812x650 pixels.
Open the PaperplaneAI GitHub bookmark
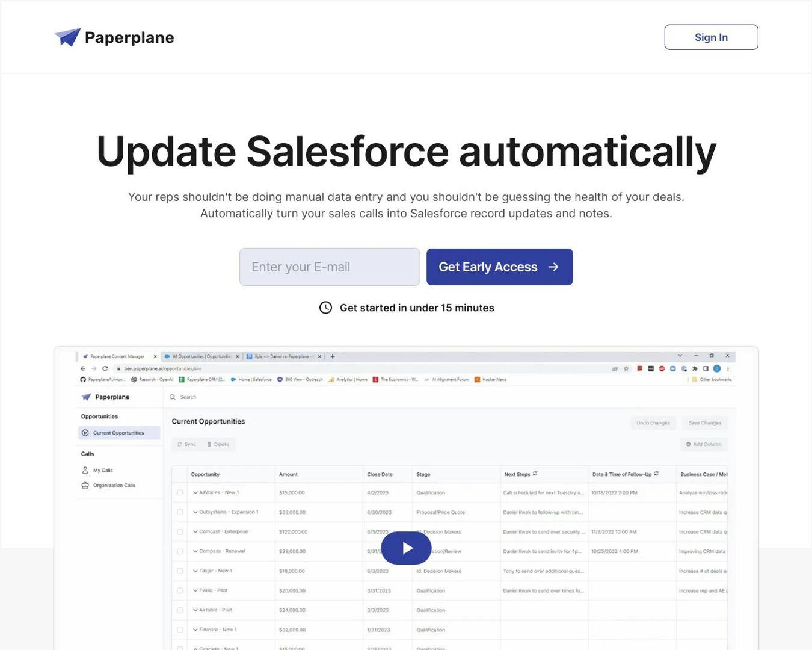(103, 380)
